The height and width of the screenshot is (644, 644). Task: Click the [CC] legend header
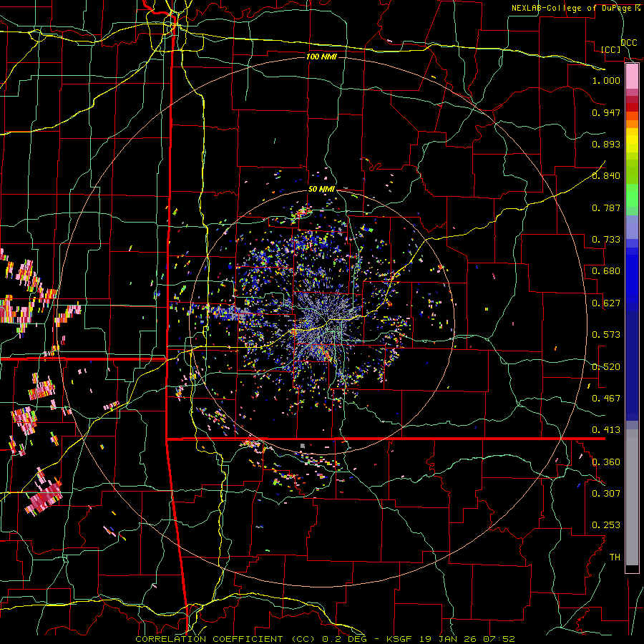click(610, 49)
